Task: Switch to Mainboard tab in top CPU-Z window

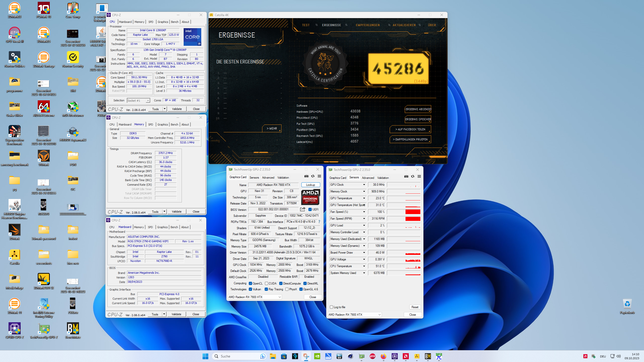Action: tap(125, 22)
